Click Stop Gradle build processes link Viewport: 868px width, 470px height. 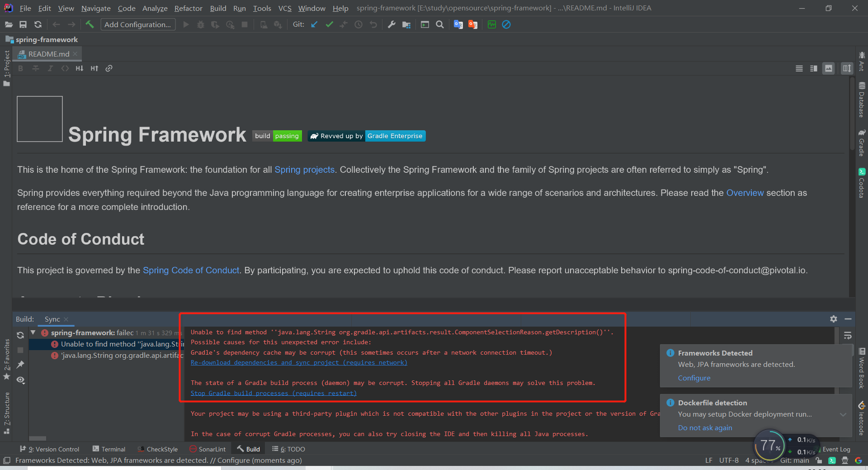click(x=274, y=393)
